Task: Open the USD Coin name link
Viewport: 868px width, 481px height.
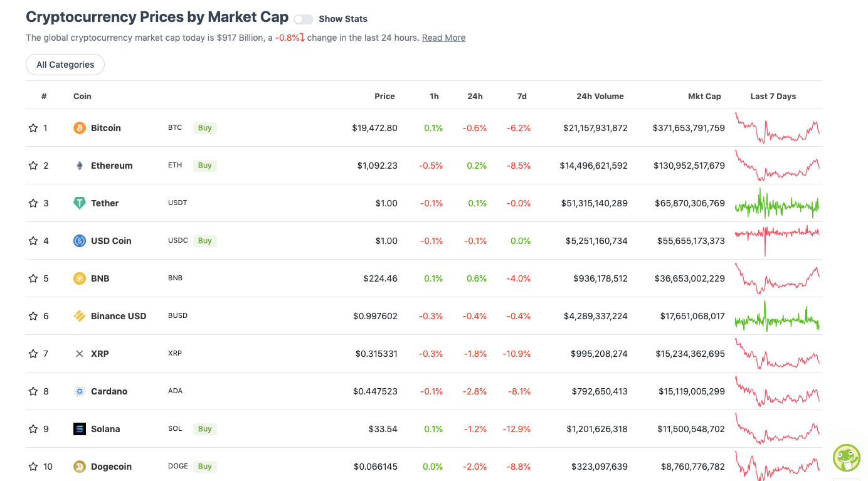Action: [111, 241]
